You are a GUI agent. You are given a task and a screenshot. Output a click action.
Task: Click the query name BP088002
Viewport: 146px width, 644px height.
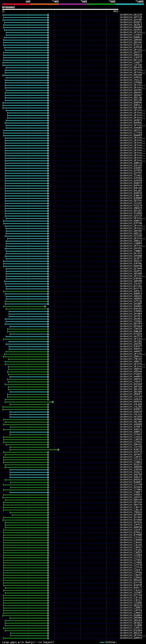[8, 7]
